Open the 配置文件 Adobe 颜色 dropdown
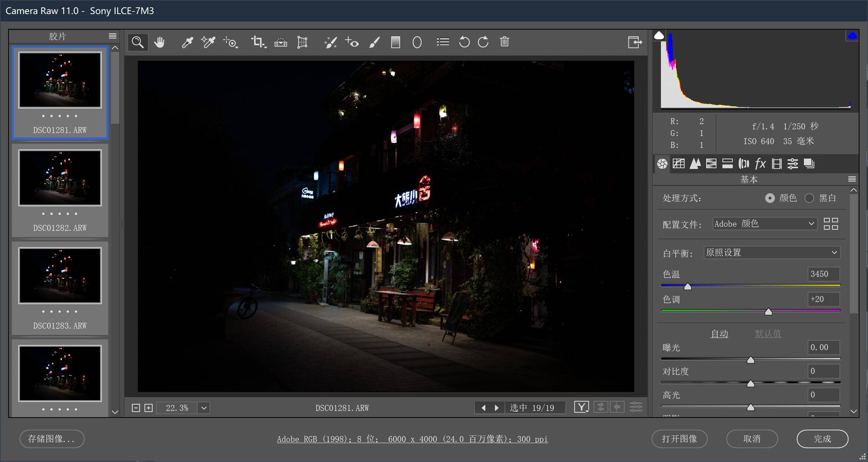Image resolution: width=868 pixels, height=462 pixels. coord(765,224)
